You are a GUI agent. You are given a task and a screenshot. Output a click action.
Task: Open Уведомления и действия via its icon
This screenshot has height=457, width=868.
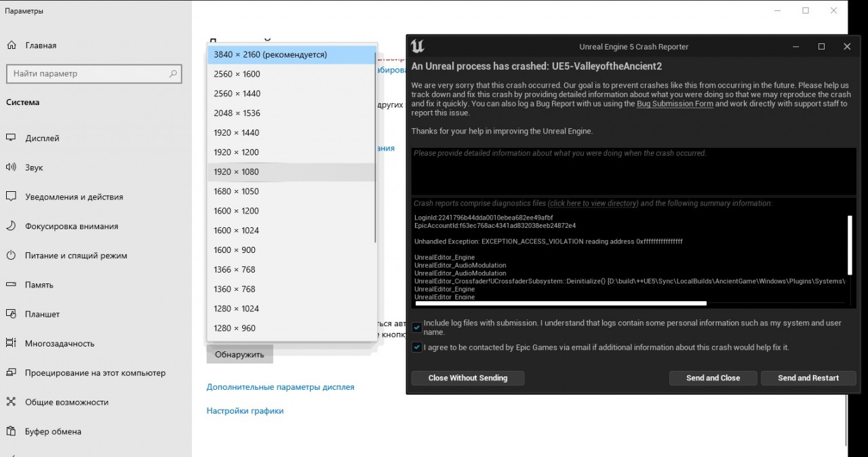[x=11, y=197]
